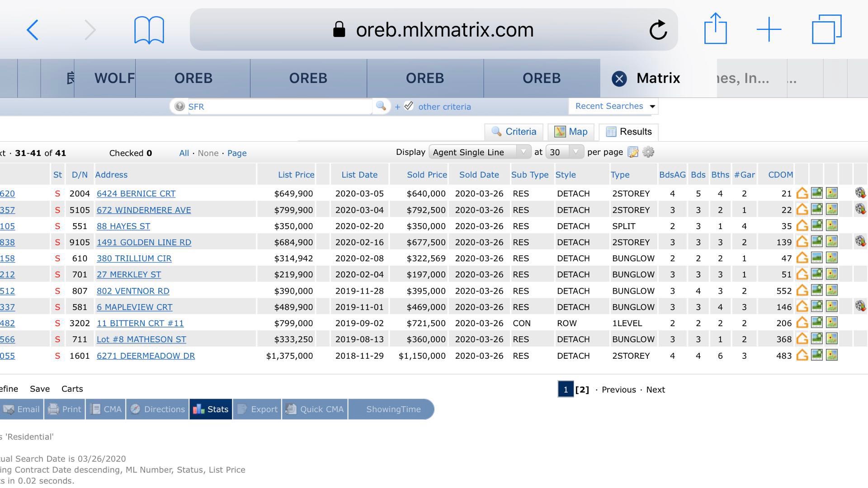
Task: Click sold price $1,150,000 cell
Action: click(422, 356)
